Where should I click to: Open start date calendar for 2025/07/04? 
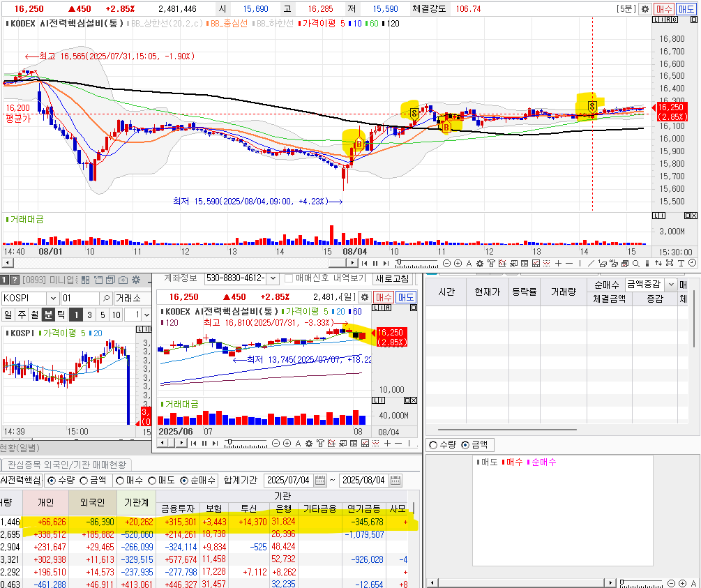pos(320,481)
